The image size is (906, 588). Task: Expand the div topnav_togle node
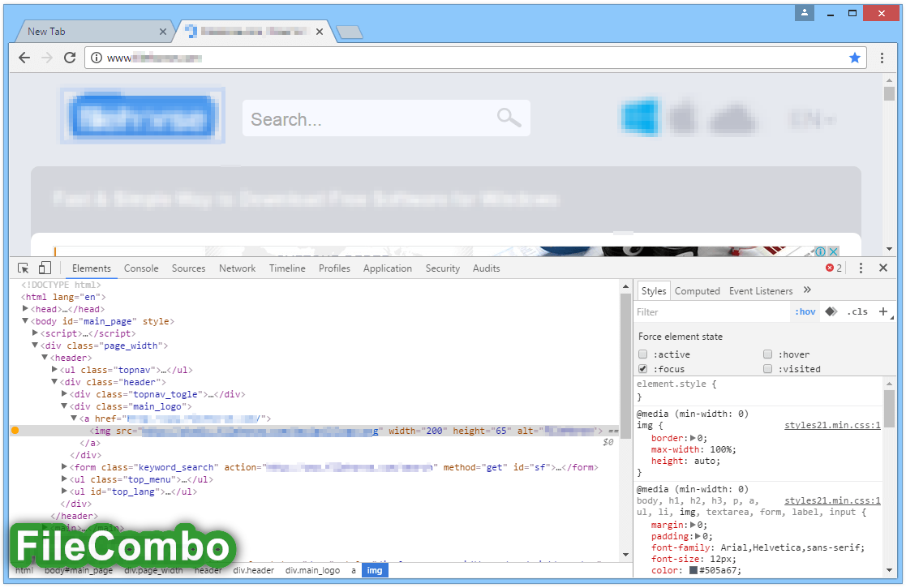pyautogui.click(x=64, y=394)
